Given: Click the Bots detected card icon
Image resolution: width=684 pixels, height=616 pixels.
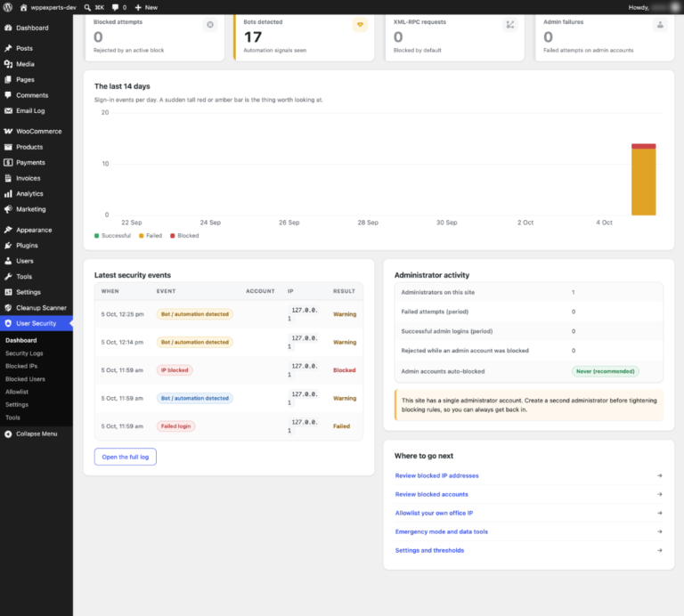Looking at the screenshot, I should (x=360, y=25).
